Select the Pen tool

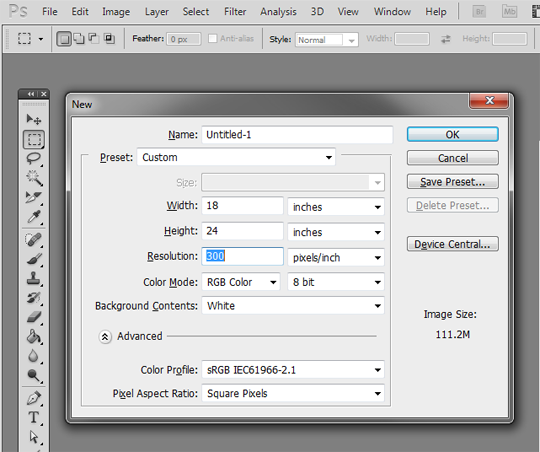pyautogui.click(x=34, y=398)
